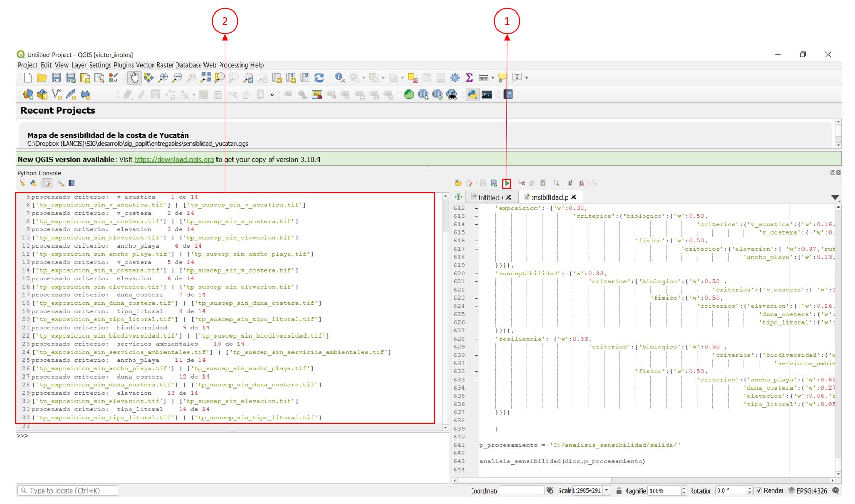Click the Python console input prompt area
Viewport: 855px width, 504px height.
tap(232, 458)
